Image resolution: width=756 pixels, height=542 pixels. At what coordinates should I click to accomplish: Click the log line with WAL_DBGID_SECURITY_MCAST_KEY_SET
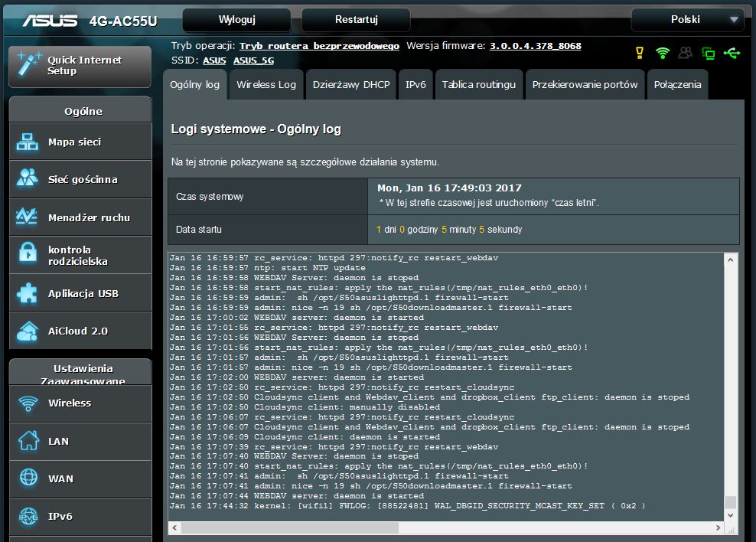(407, 506)
